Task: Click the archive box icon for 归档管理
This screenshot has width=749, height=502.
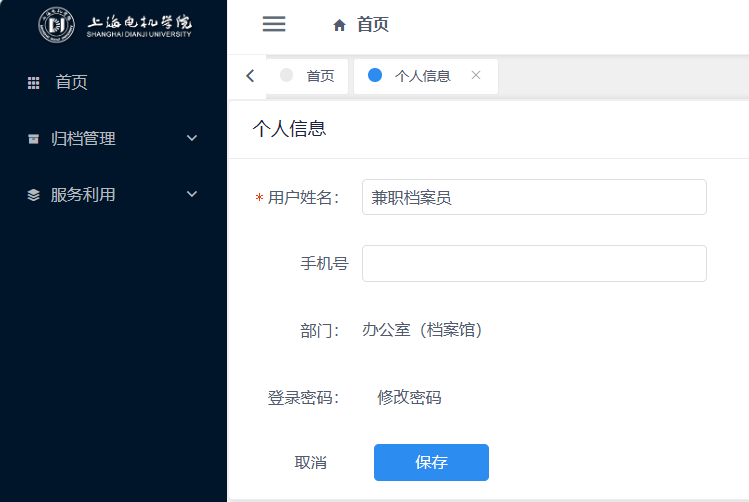Action: tap(33, 139)
